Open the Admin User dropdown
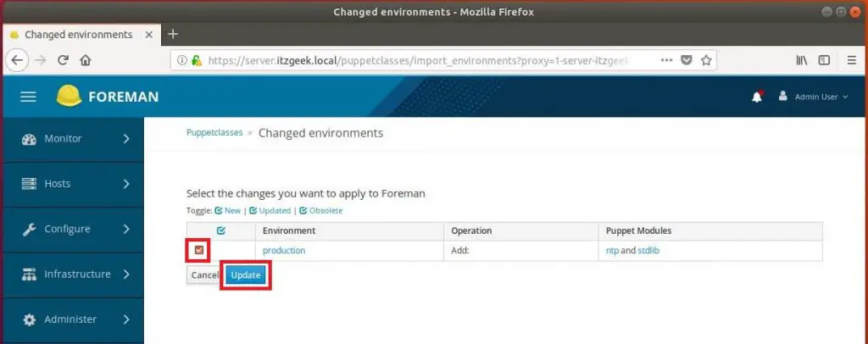The height and width of the screenshot is (344, 868). click(814, 97)
